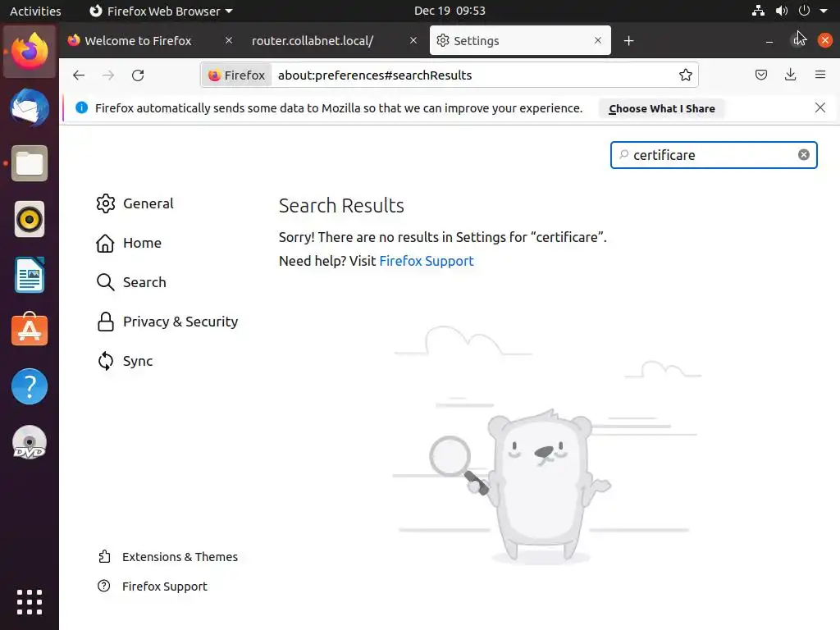840x630 pixels.
Task: Dismiss the data sharing notification bar
Action: pos(819,107)
